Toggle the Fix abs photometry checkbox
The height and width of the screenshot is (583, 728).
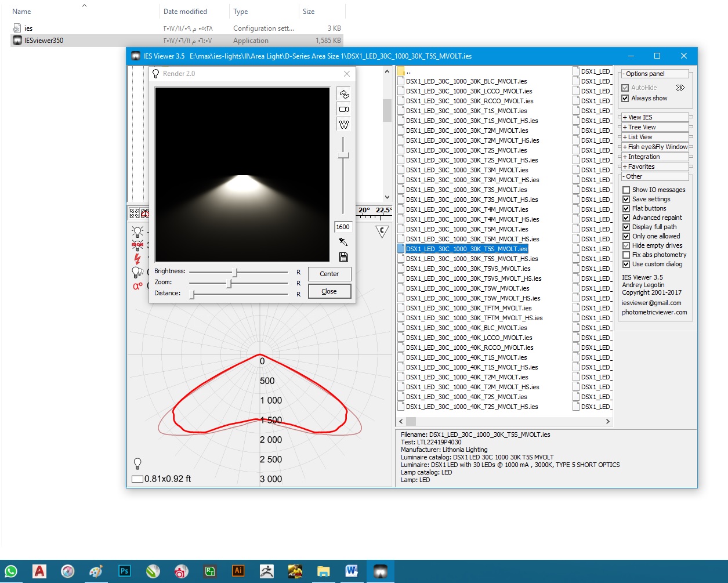pyautogui.click(x=626, y=255)
